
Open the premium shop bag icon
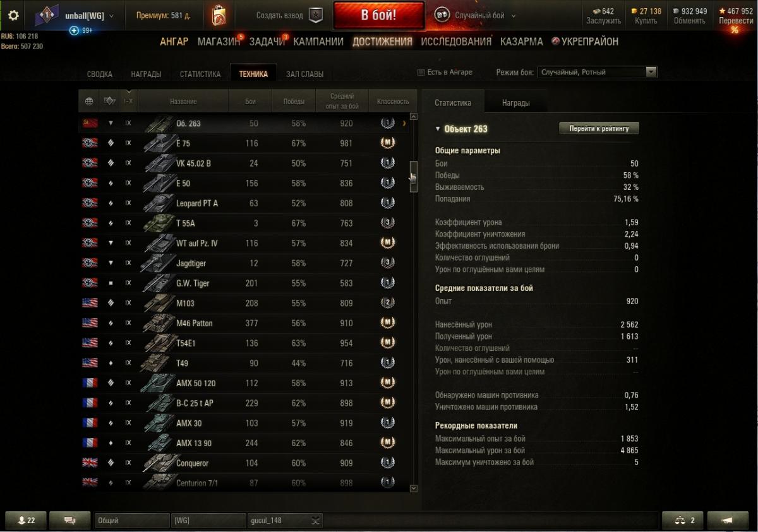[x=219, y=15]
